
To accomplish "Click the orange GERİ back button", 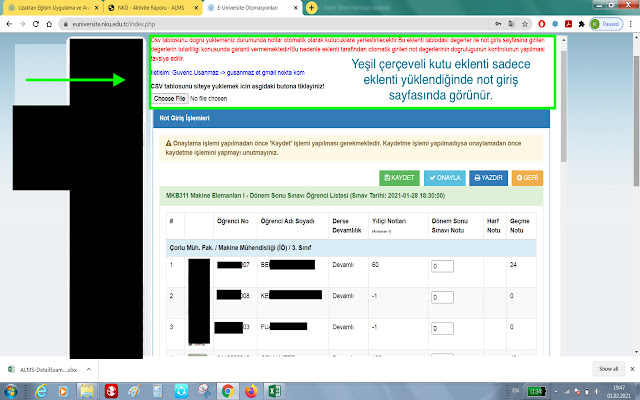I will click(x=527, y=178).
